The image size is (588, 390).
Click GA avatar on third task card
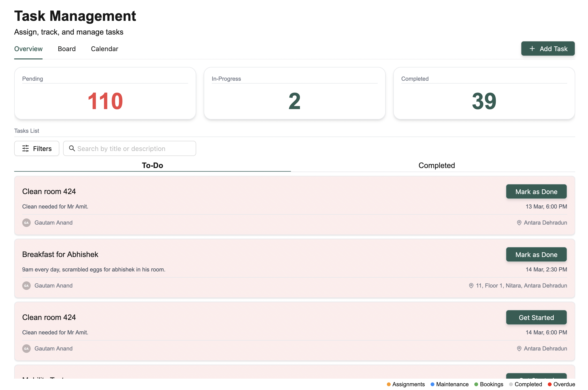coord(26,348)
